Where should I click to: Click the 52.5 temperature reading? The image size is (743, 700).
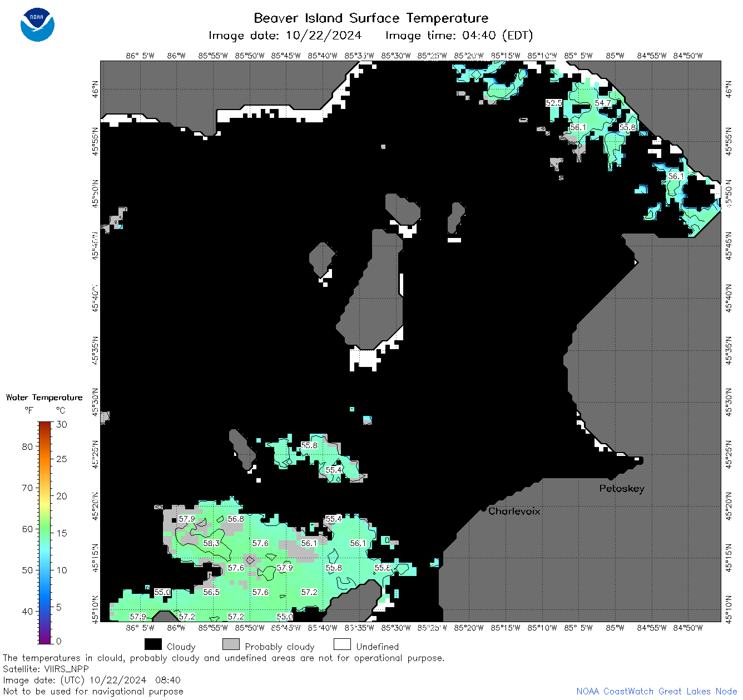click(554, 103)
